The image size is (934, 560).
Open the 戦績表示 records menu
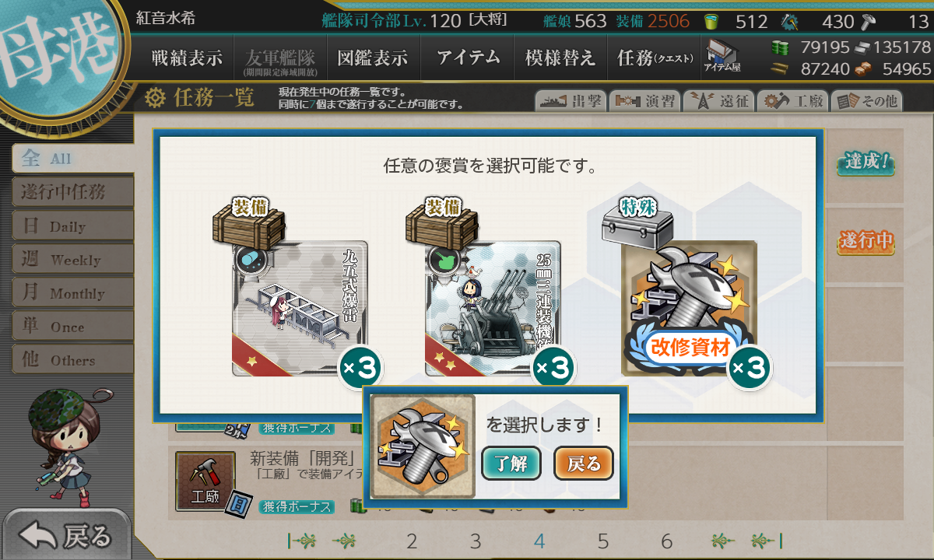187,58
